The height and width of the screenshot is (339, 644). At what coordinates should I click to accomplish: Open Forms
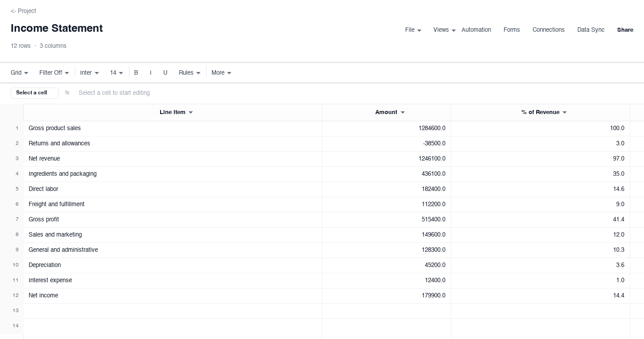(x=512, y=30)
